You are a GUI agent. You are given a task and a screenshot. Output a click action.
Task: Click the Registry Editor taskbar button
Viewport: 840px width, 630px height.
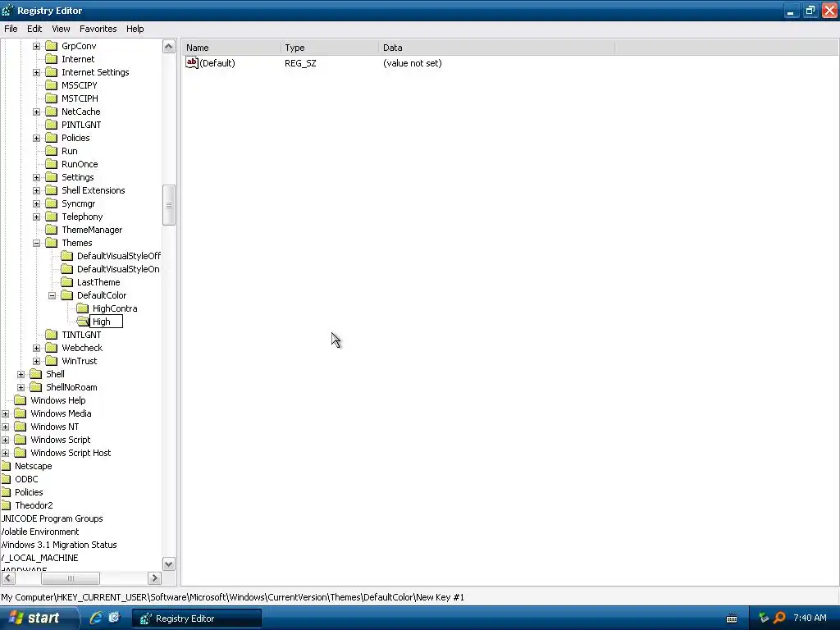(x=197, y=619)
